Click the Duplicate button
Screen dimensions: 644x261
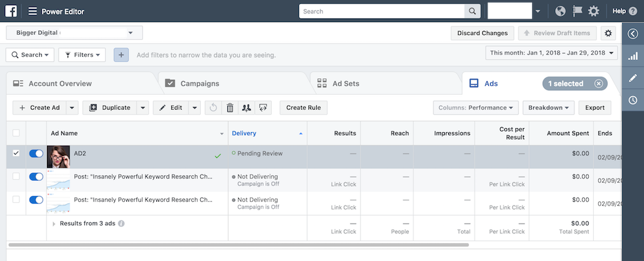pos(109,108)
